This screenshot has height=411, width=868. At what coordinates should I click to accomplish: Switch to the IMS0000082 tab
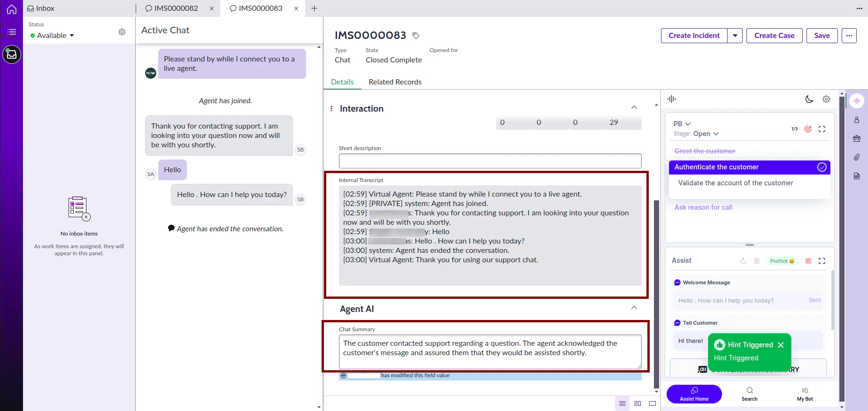(x=172, y=8)
